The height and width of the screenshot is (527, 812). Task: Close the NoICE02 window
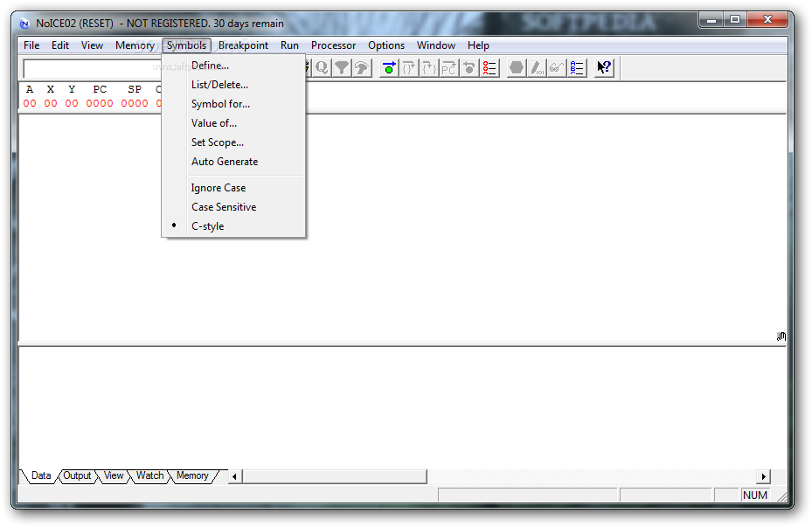click(767, 20)
